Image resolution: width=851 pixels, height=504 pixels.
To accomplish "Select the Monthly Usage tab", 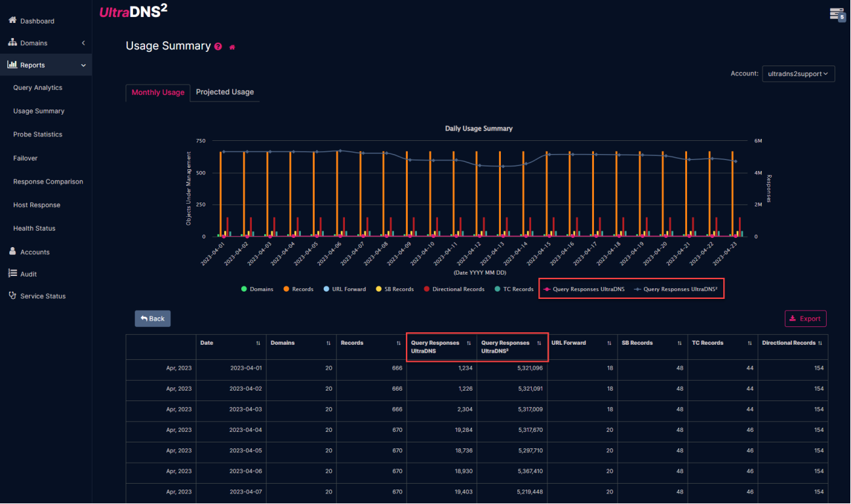I will [x=157, y=92].
